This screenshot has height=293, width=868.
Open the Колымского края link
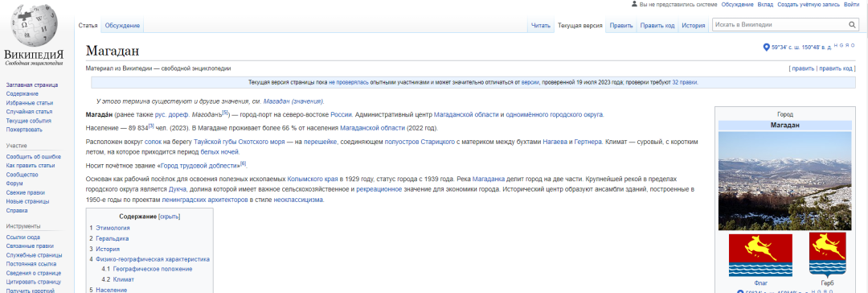[312, 180]
